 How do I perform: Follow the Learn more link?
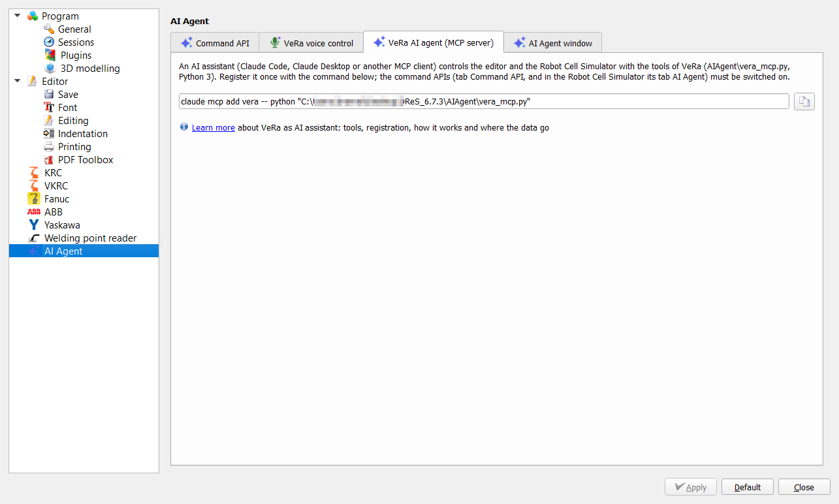point(214,128)
